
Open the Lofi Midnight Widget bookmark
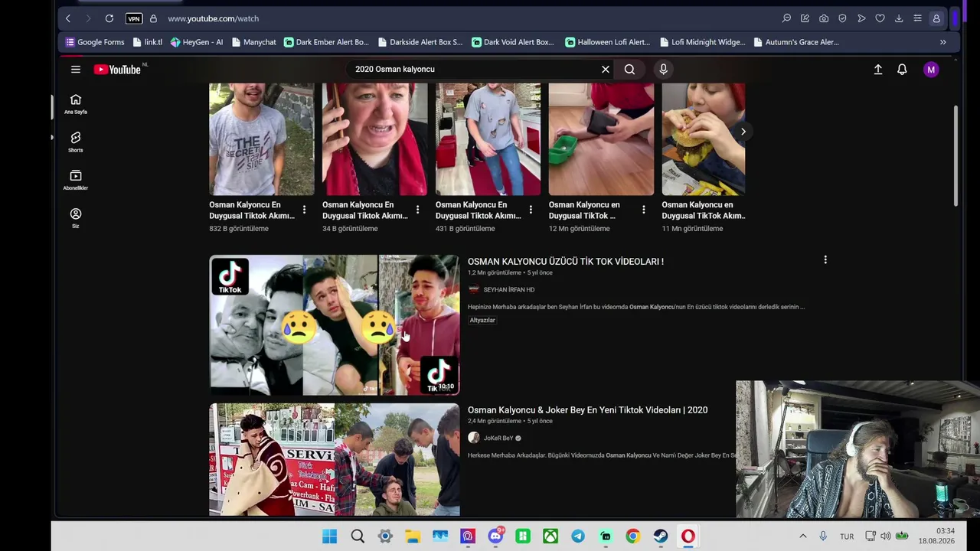point(702,42)
